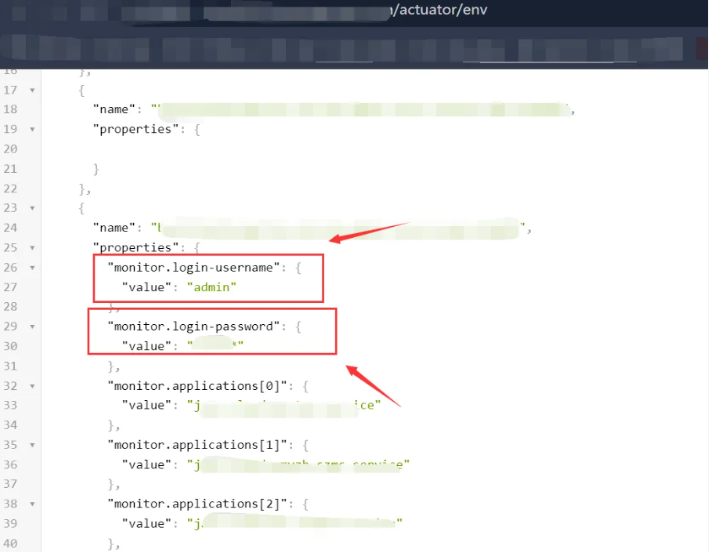This screenshot has height=552, width=709.
Task: Collapse the JSON object at line 17
Action: [x=32, y=90]
